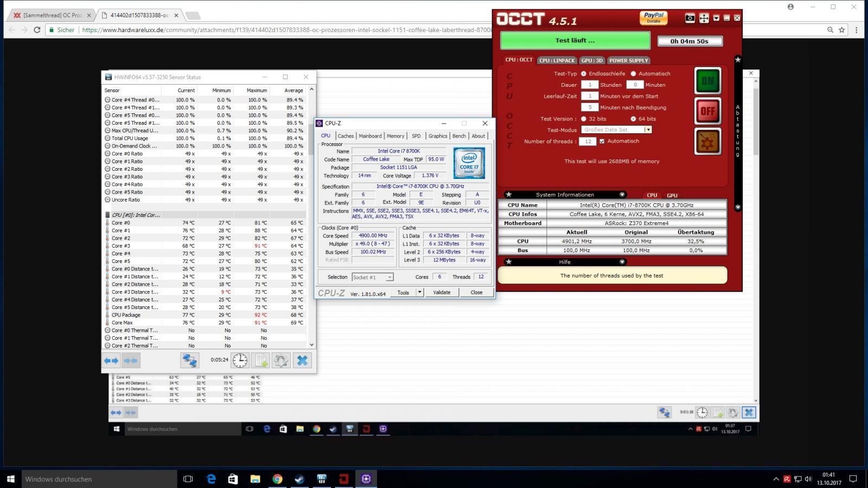Take a screenshot with the OCCT camera icon

pos(690,18)
